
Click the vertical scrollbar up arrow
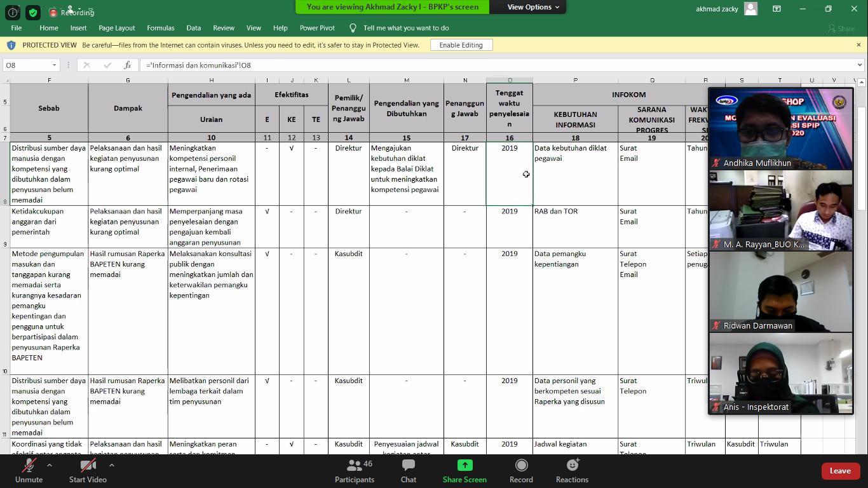862,83
